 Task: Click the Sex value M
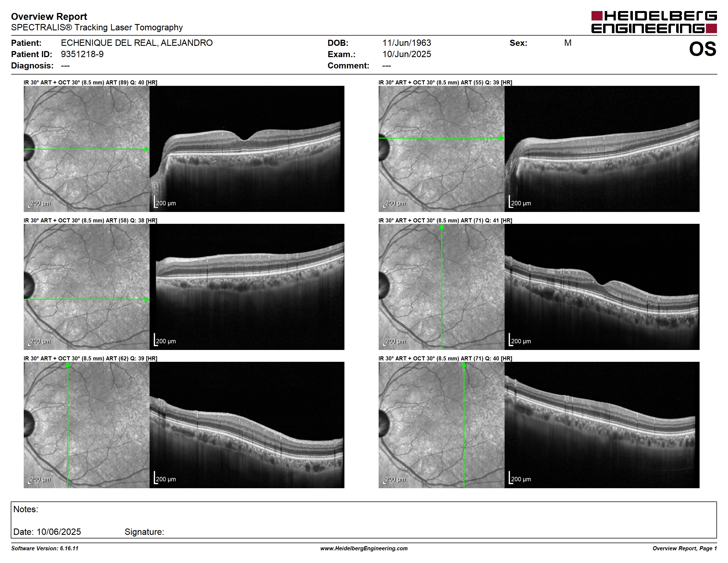pos(568,43)
